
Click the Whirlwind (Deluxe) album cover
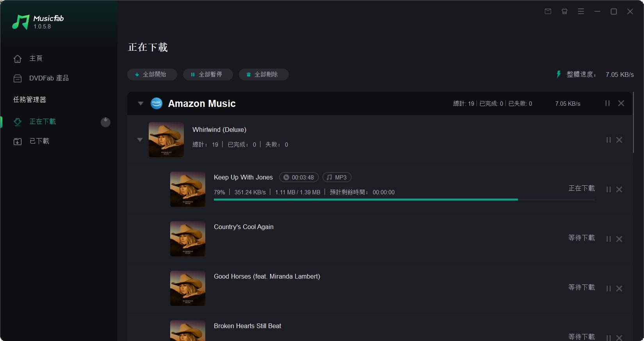[x=166, y=140]
